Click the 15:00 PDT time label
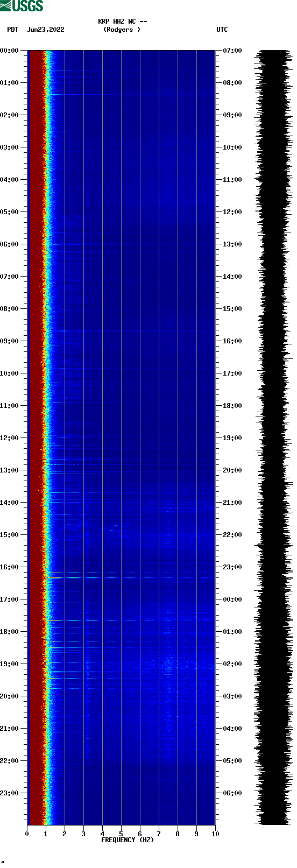 [10, 535]
